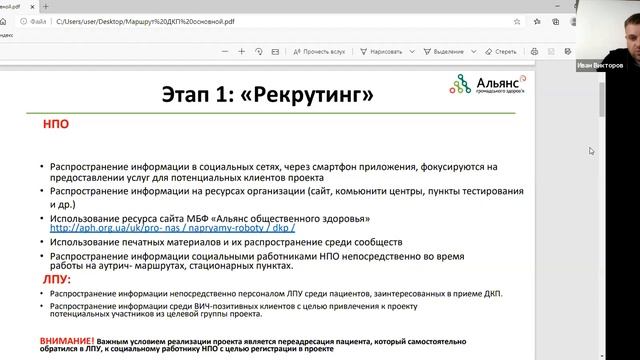Click the red ЛПУ: heading
640x360 pixels.
(57, 279)
